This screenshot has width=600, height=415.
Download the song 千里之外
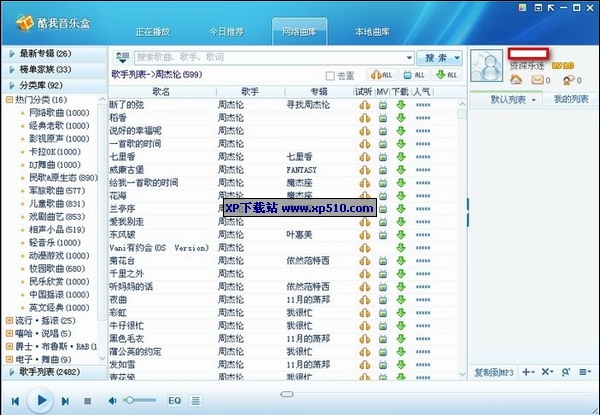(x=401, y=274)
